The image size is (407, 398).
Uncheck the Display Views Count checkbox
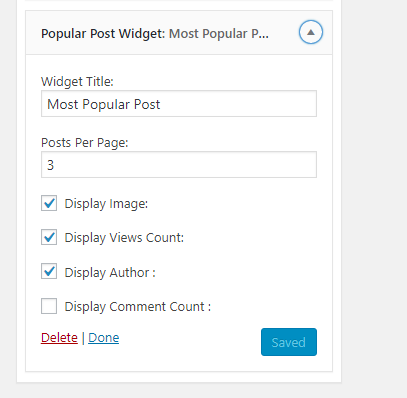[x=49, y=237]
